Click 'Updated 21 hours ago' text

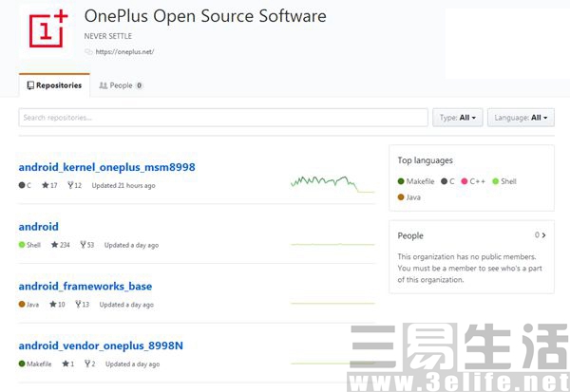(x=123, y=185)
